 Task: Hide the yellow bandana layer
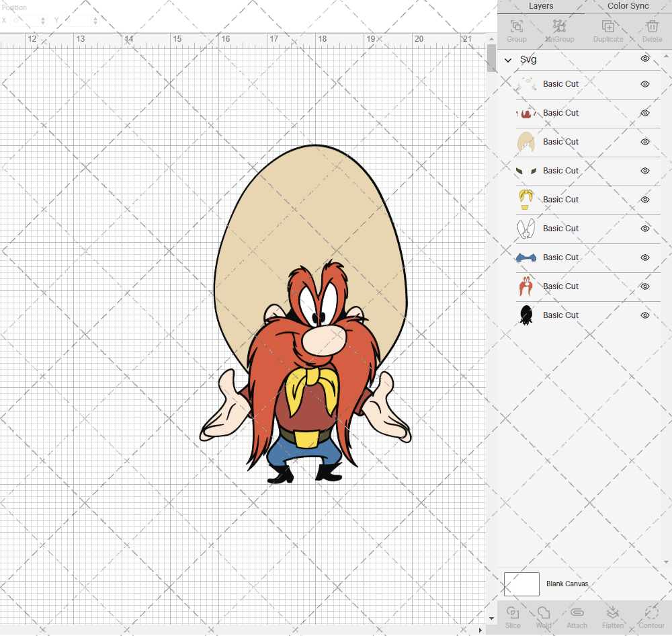click(645, 200)
